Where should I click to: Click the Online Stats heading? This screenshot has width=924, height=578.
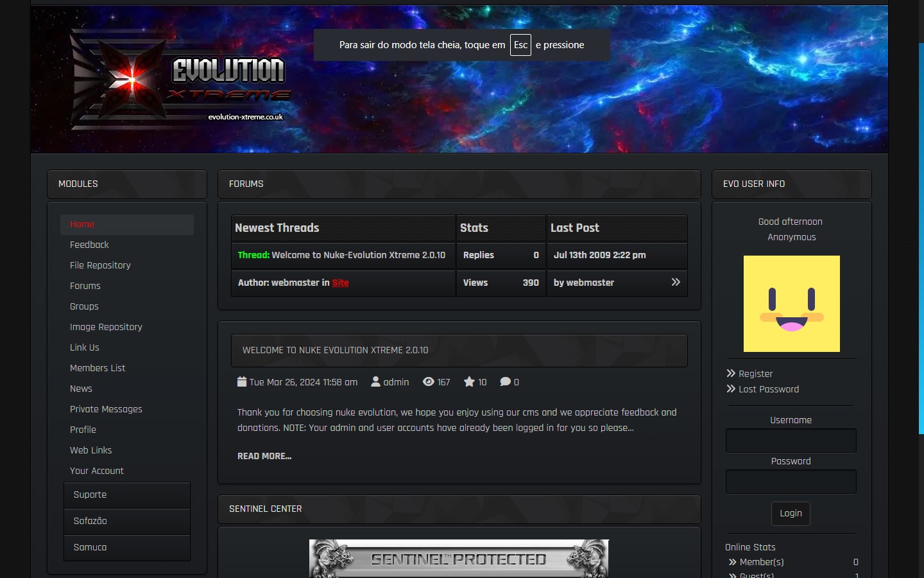(x=750, y=547)
